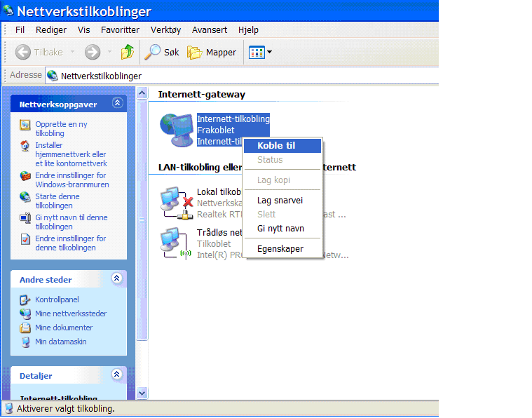The width and height of the screenshot is (532, 418).
Task: Select the Trådløs nettverkstilkobling icon
Action: coord(176,243)
